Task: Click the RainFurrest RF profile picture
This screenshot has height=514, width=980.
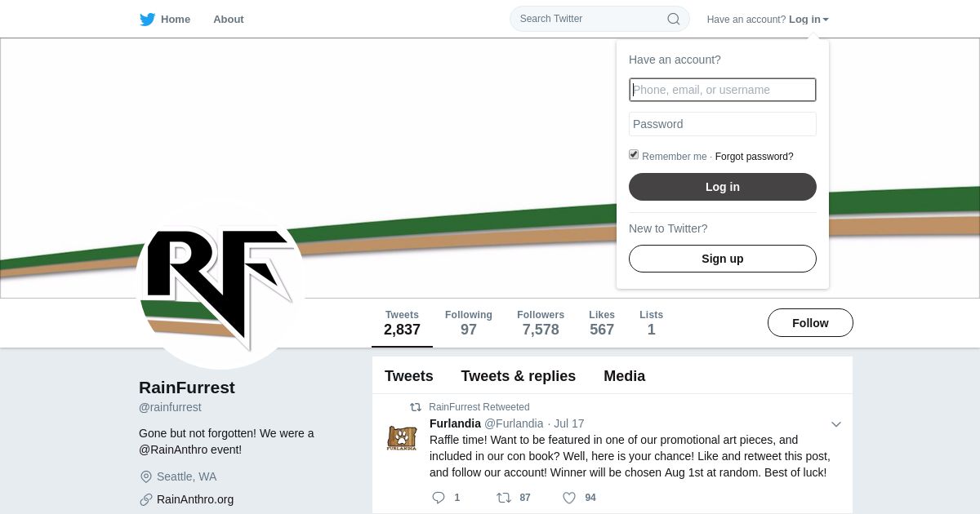Action: pos(220,284)
